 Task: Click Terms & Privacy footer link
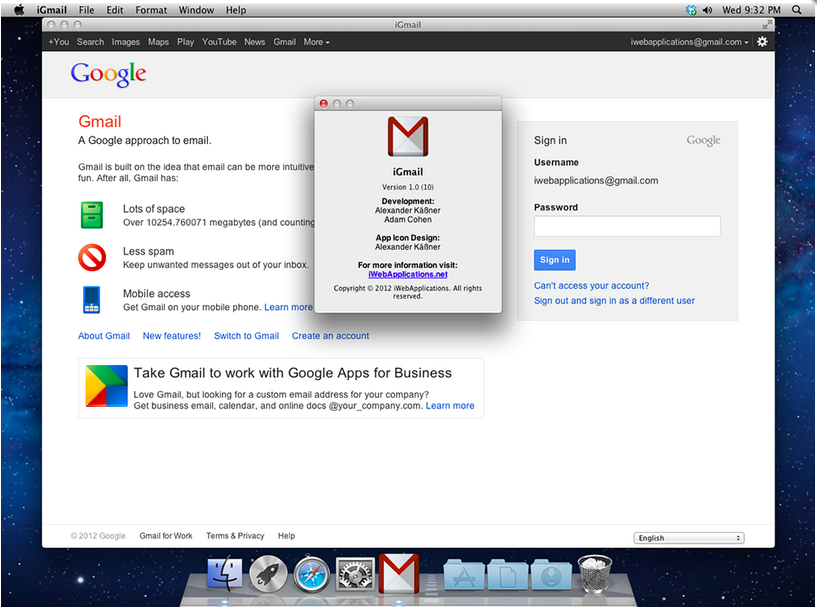[235, 536]
